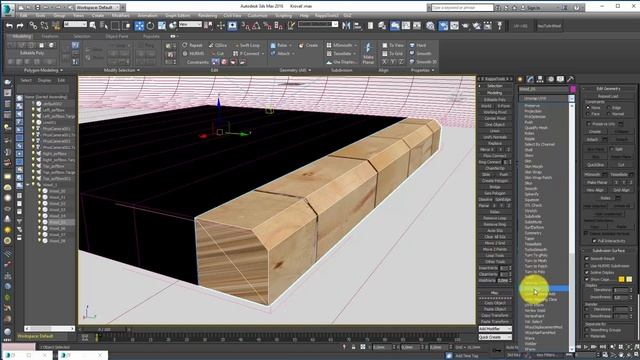
Task: Toggle the Window/Crossing selection icon
Action: [127, 26]
